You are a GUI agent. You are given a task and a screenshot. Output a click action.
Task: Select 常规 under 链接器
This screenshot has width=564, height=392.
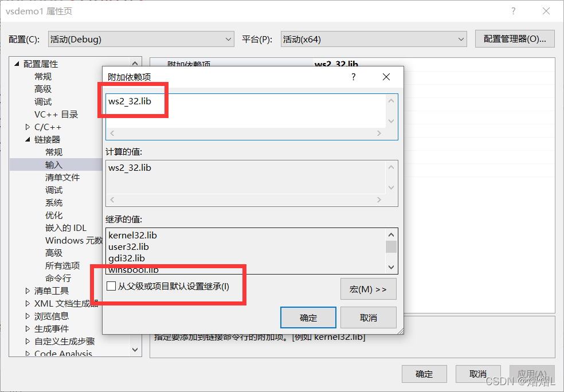[54, 152]
